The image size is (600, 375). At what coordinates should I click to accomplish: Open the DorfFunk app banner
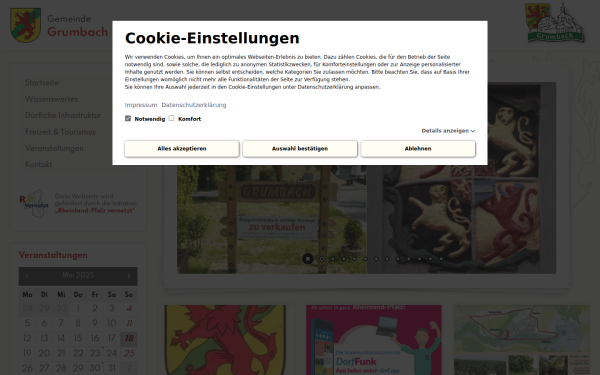click(x=374, y=340)
